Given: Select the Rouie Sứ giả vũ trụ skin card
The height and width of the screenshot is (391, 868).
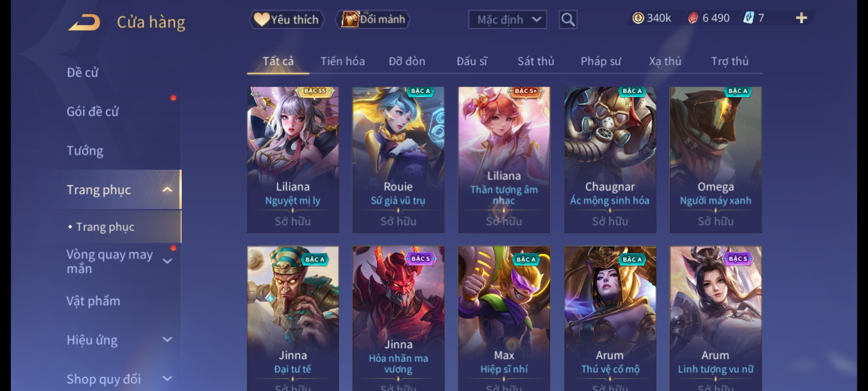Looking at the screenshot, I should [398, 160].
